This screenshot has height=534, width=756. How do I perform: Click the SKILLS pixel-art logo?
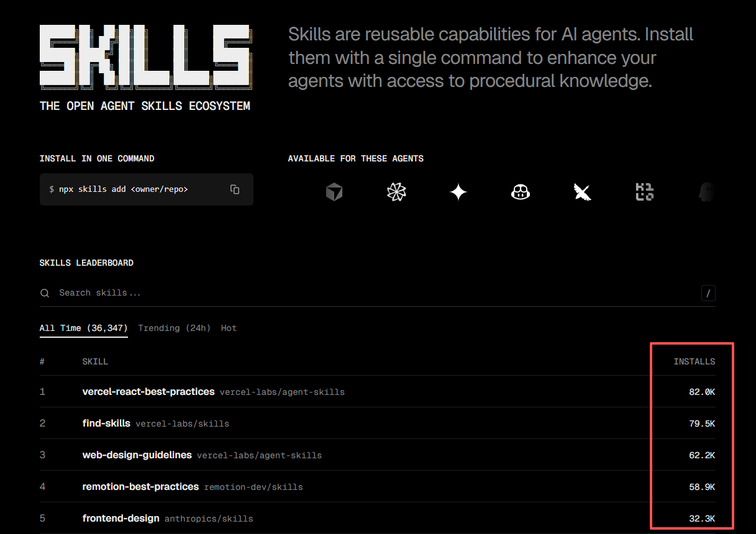click(x=145, y=56)
